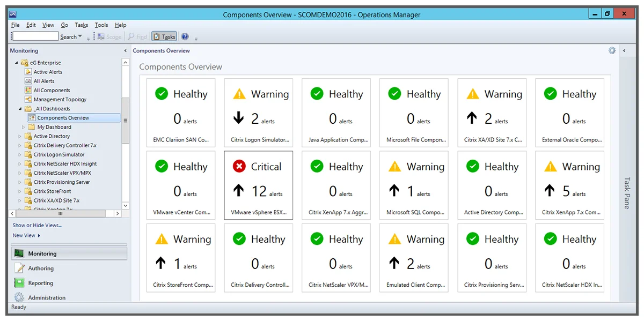Click the All Components grid icon in tree
The height and width of the screenshot is (321, 644).
[29, 90]
